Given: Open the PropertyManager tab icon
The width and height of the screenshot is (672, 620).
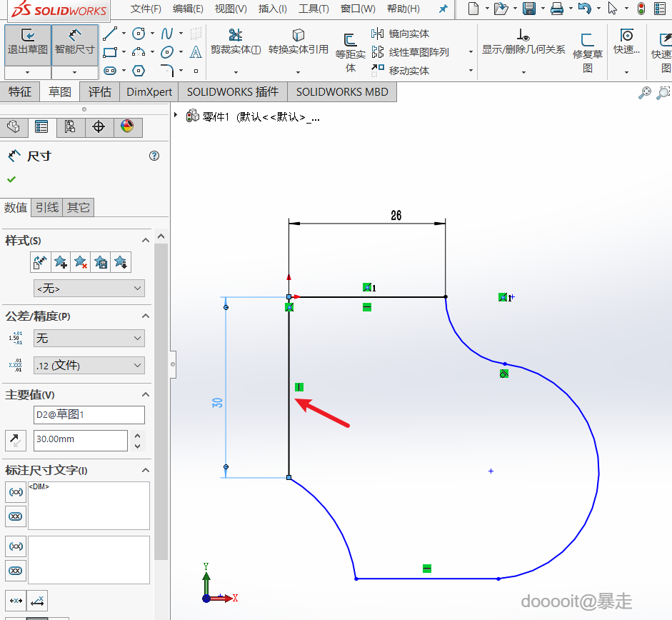Looking at the screenshot, I should click(41, 127).
